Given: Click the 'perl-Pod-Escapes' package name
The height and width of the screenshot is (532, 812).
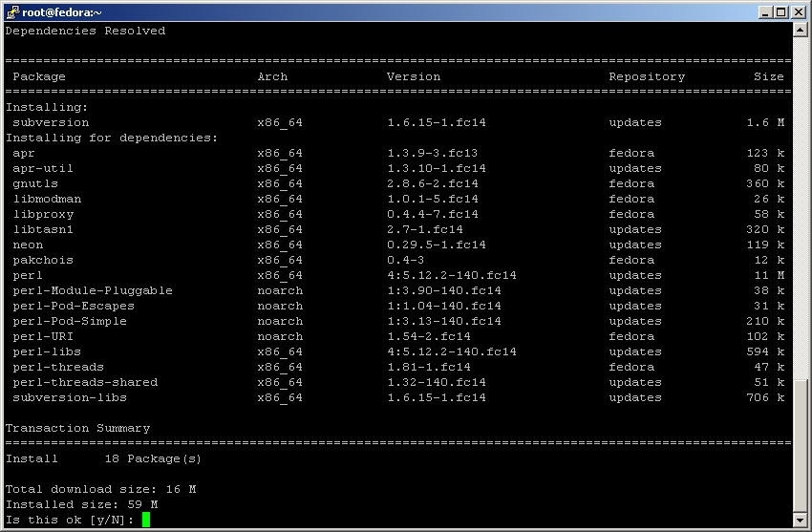Looking at the screenshot, I should 74,306.
